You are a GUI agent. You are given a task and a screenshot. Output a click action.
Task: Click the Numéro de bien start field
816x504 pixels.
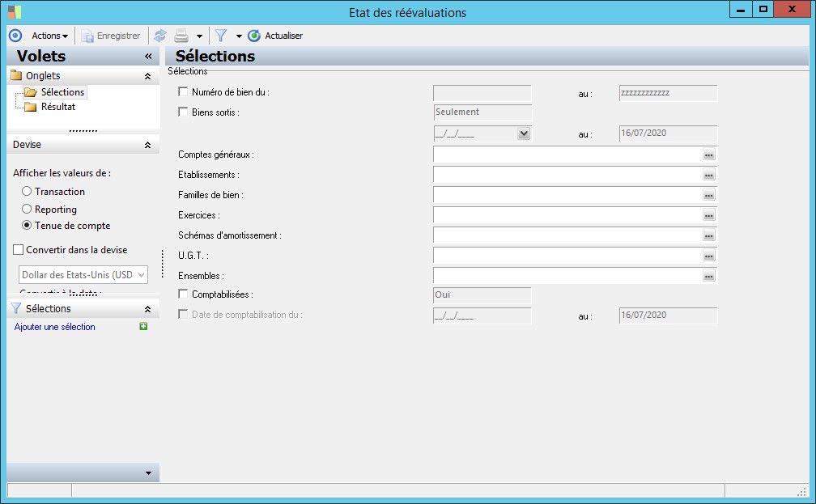[x=482, y=93]
